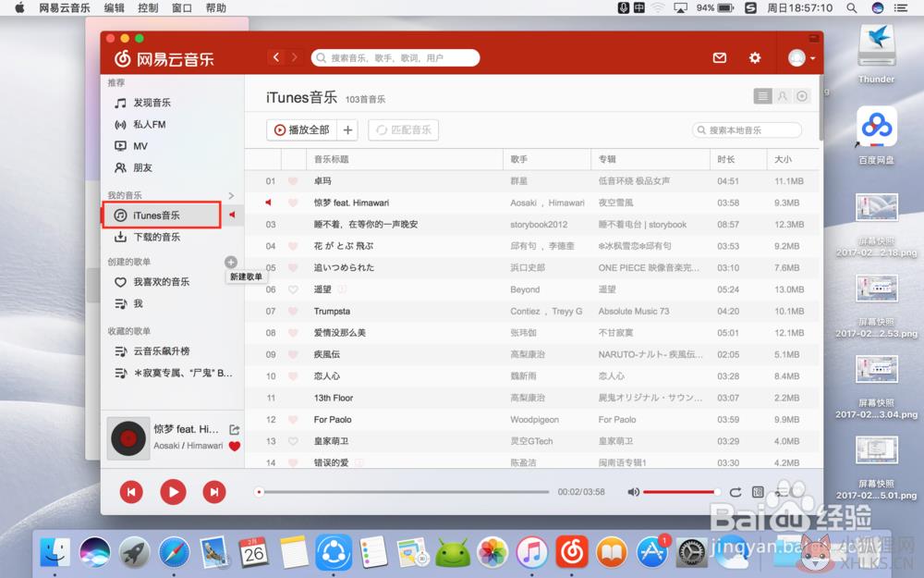The width and height of the screenshot is (924, 578).
Task: Focus 搜索本地音乐 search field
Action: point(748,129)
